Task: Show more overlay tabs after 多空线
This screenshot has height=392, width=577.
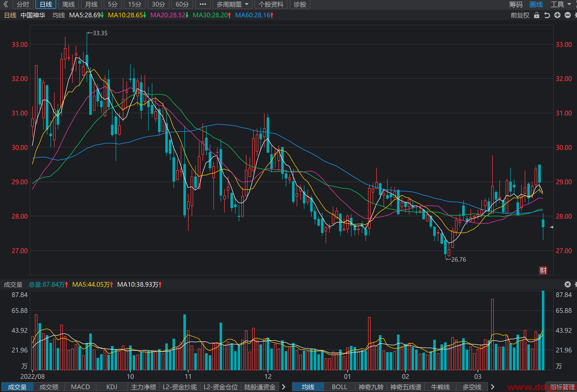Action: [x=492, y=387]
